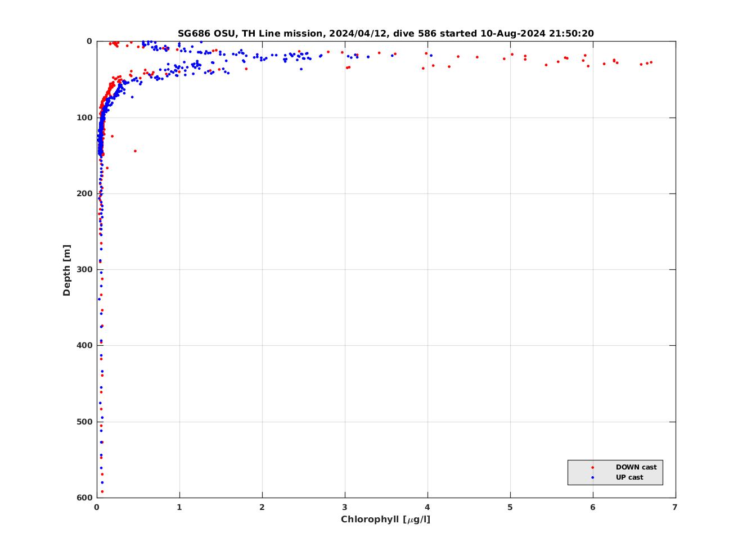Click the plot title naming dive 586
Viewport: 747px width, 560px height.
click(x=386, y=34)
